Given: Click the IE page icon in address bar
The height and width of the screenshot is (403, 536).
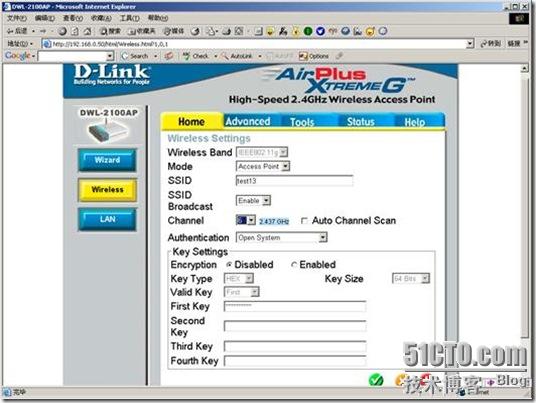Looking at the screenshot, I should (x=47, y=44).
